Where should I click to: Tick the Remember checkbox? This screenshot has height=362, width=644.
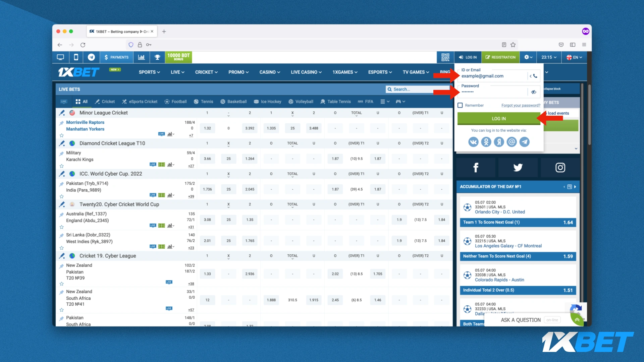pyautogui.click(x=460, y=105)
